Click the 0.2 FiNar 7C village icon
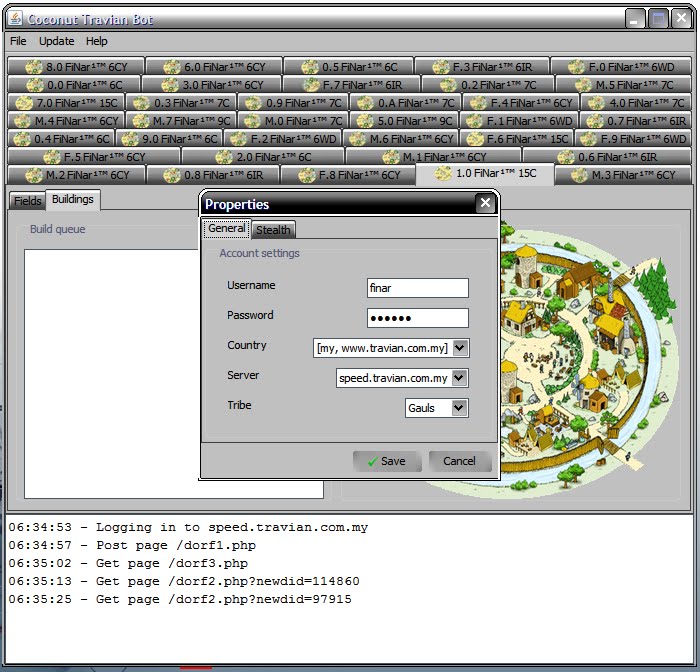The width and height of the screenshot is (700, 672). coord(449,85)
